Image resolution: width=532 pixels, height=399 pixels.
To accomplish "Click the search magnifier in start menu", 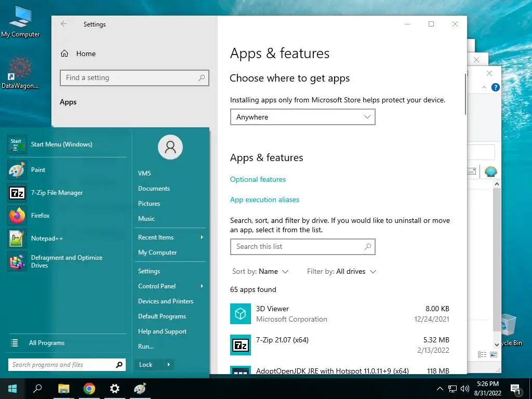I will [119, 365].
